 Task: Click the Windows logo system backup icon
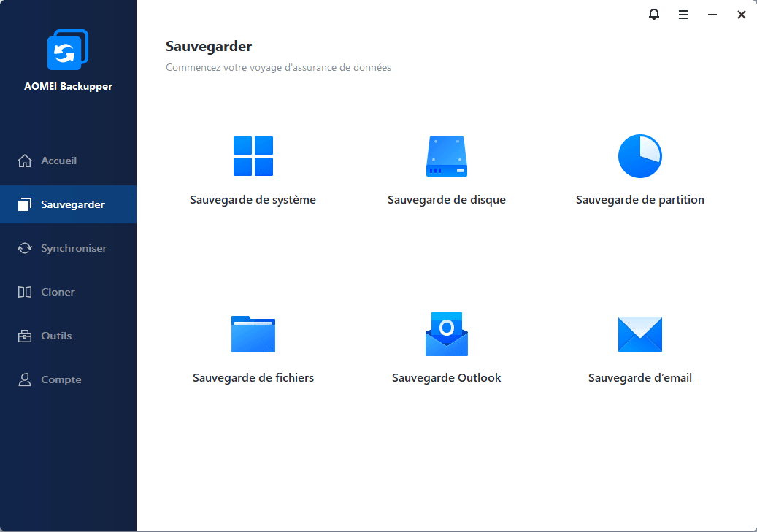tap(253, 156)
